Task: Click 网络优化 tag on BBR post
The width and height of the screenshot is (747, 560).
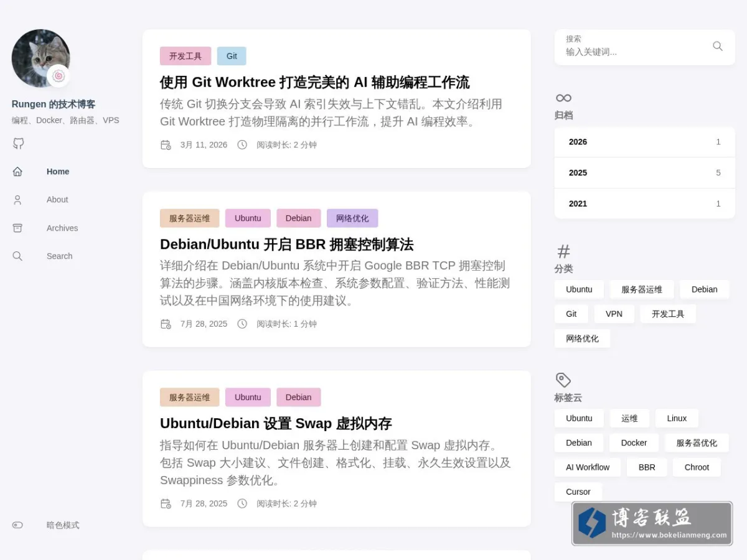Action: [x=352, y=218]
